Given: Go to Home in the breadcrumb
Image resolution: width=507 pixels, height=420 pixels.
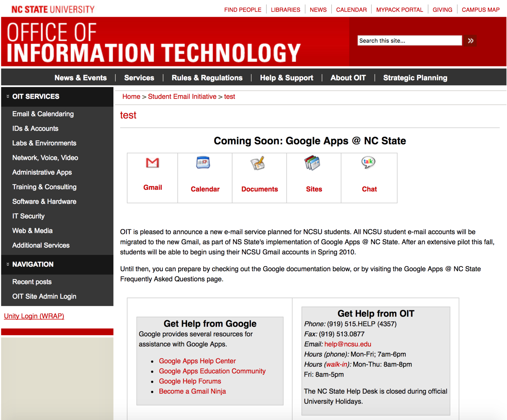Looking at the screenshot, I should coord(131,97).
